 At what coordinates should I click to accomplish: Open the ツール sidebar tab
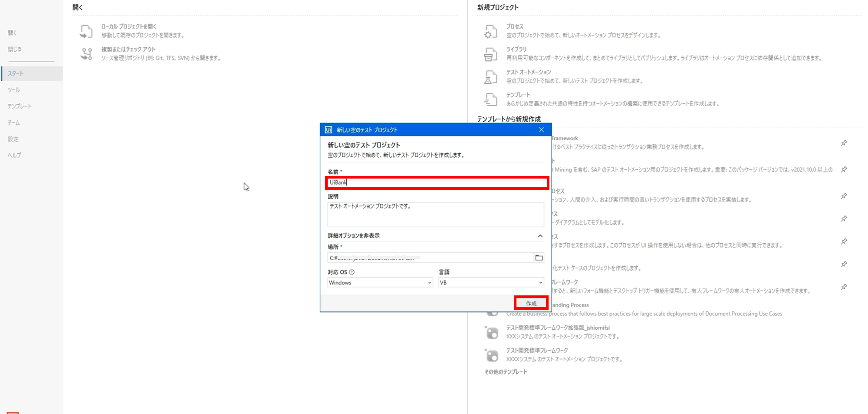pos(14,90)
